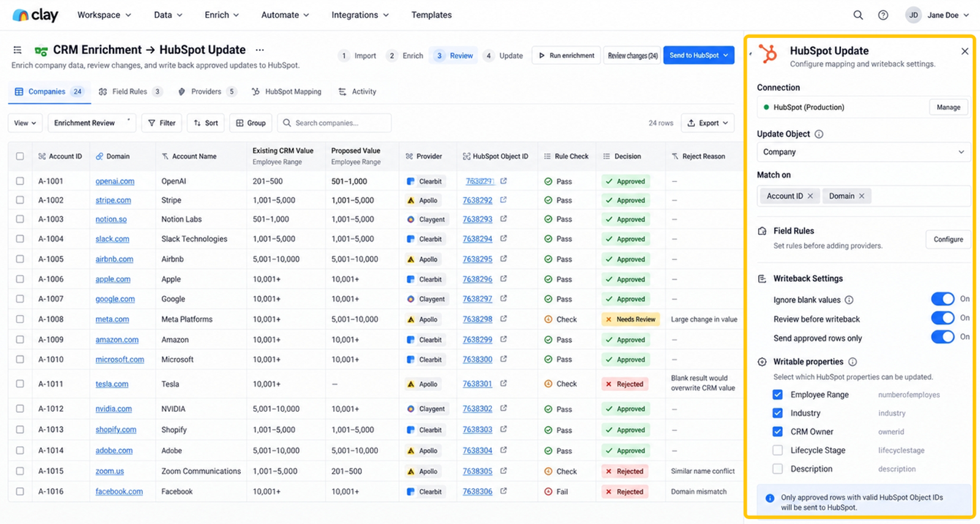
Task: Check the Lifecycle Stage property
Action: [777, 450]
